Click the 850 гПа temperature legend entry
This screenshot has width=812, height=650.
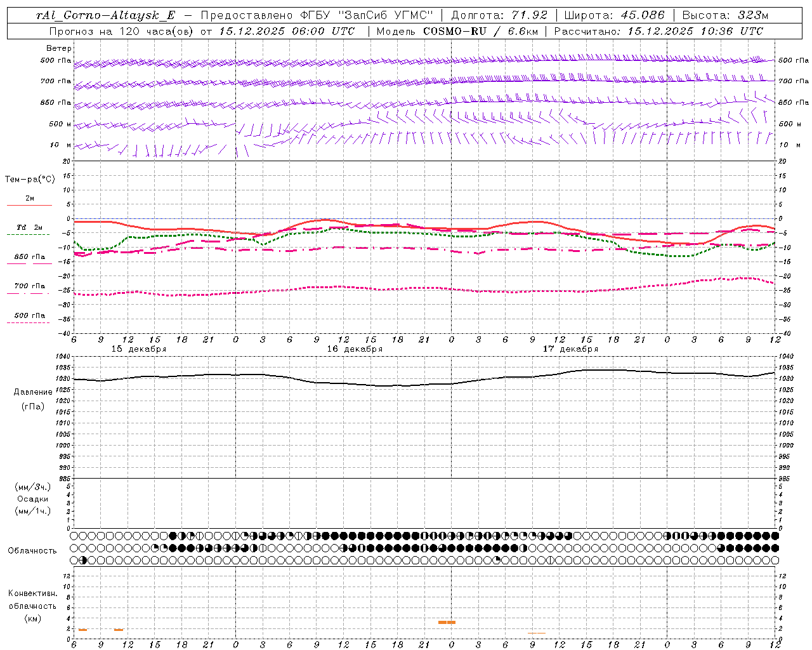pos(29,256)
